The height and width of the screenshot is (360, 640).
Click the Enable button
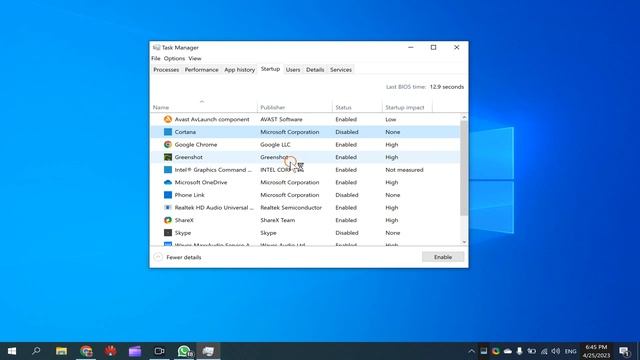pos(443,257)
